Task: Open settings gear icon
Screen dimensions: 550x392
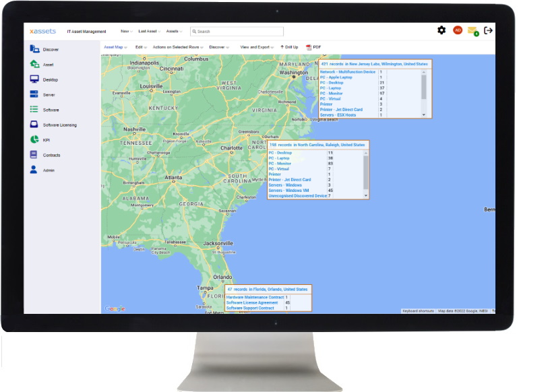Action: (x=441, y=30)
